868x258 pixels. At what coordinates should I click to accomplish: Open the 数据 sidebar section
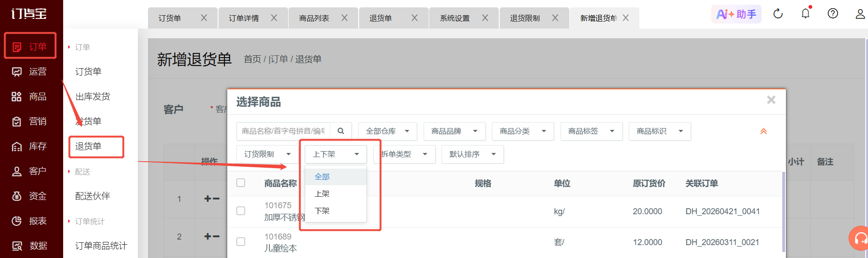29,246
